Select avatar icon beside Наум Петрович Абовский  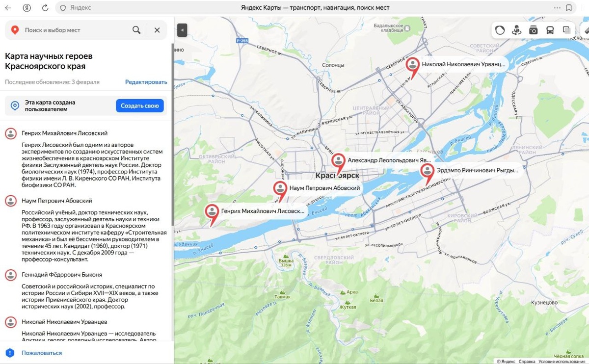(11, 201)
